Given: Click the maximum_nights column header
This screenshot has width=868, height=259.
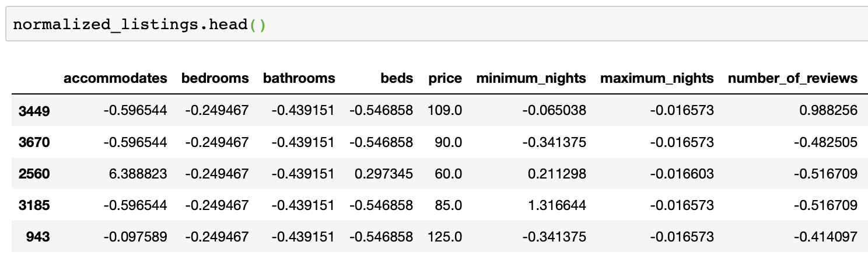Looking at the screenshot, I should coord(657,78).
